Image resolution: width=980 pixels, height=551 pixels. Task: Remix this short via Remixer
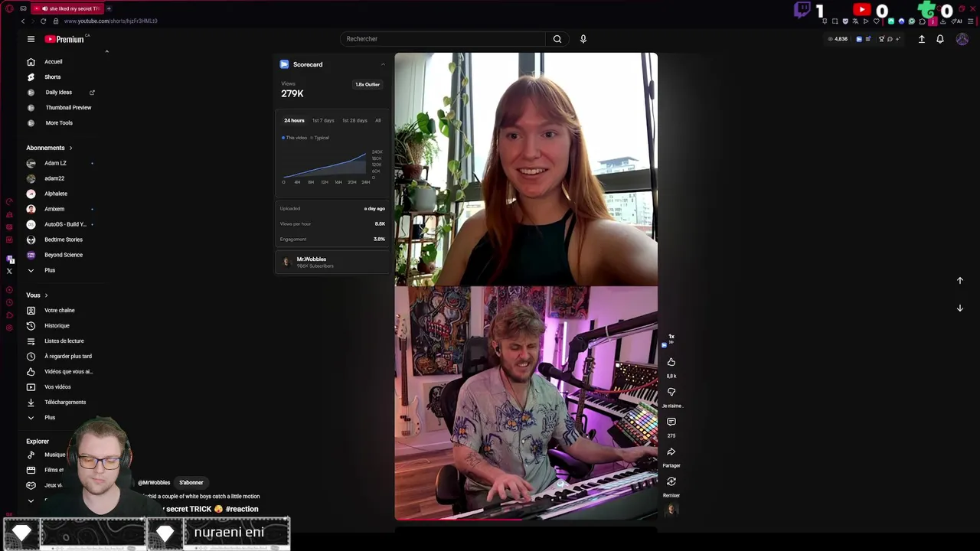point(671,481)
